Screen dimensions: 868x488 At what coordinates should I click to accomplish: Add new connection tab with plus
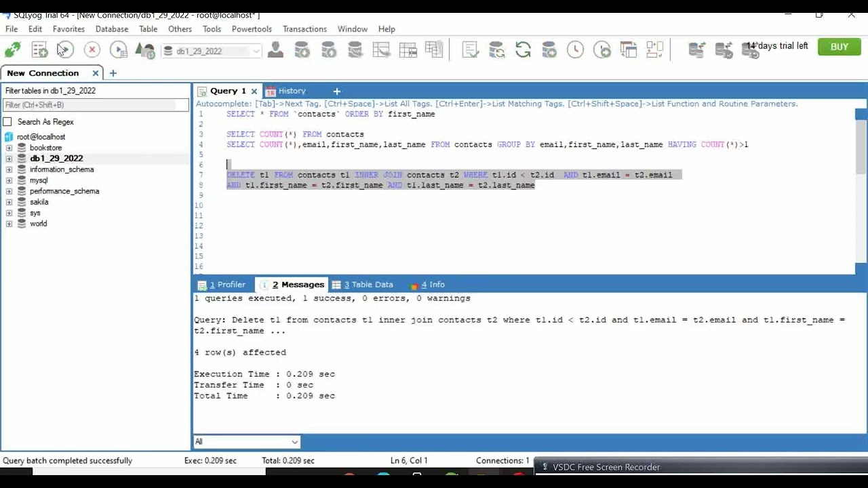113,73
